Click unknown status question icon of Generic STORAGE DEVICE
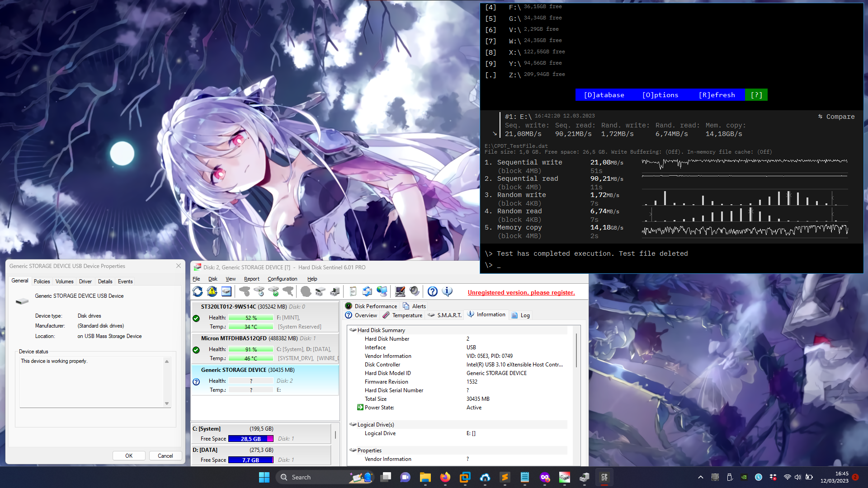This screenshot has width=868, height=488. pyautogui.click(x=196, y=382)
